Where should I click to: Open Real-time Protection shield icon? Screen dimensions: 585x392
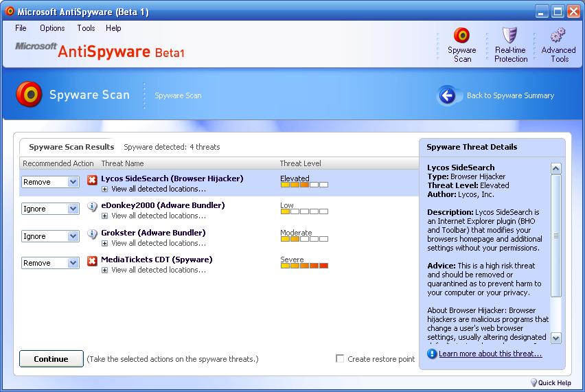pyautogui.click(x=509, y=36)
